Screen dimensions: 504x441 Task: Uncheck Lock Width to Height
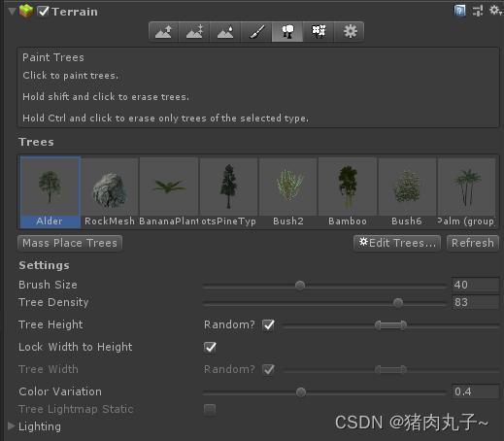point(210,347)
